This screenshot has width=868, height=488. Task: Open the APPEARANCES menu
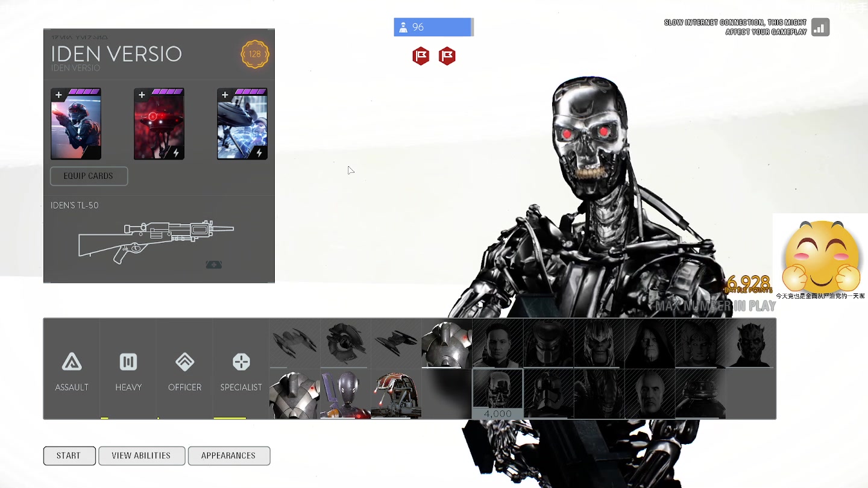(228, 455)
